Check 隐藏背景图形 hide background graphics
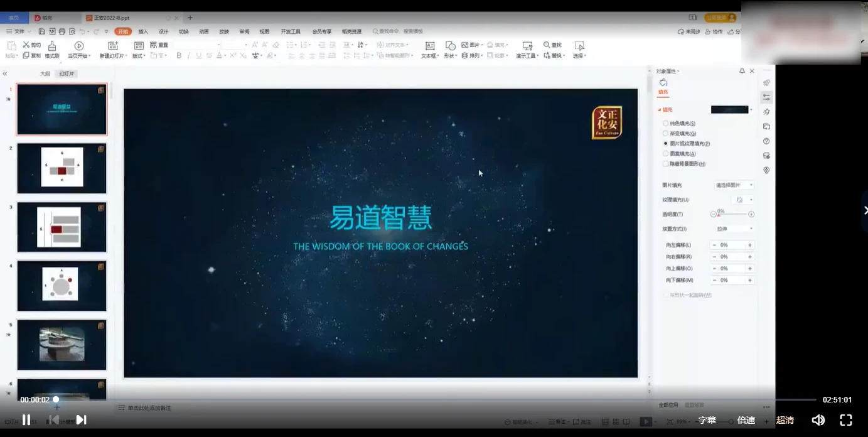Image resolution: width=868 pixels, height=437 pixels. click(665, 164)
